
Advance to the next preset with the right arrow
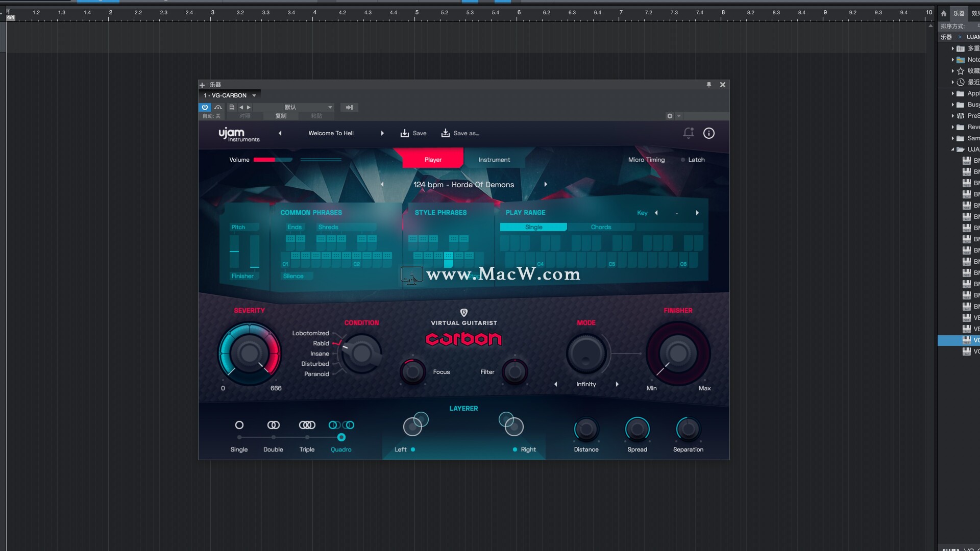point(382,133)
